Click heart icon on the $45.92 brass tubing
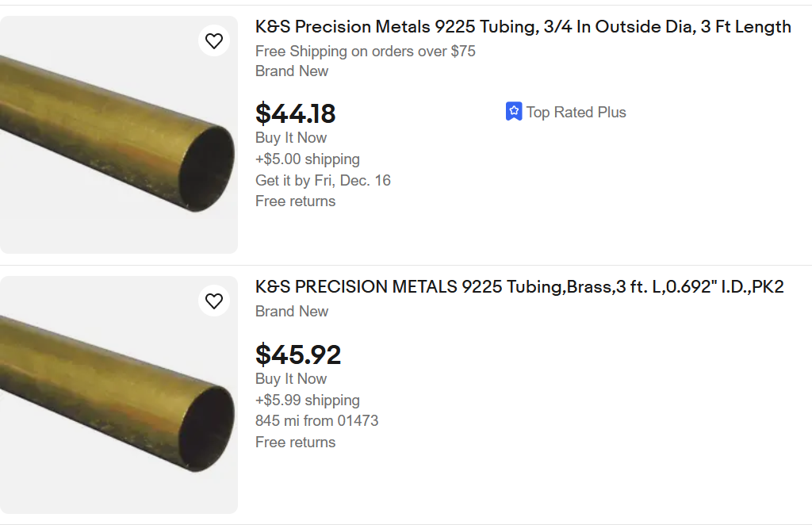 pos(214,301)
